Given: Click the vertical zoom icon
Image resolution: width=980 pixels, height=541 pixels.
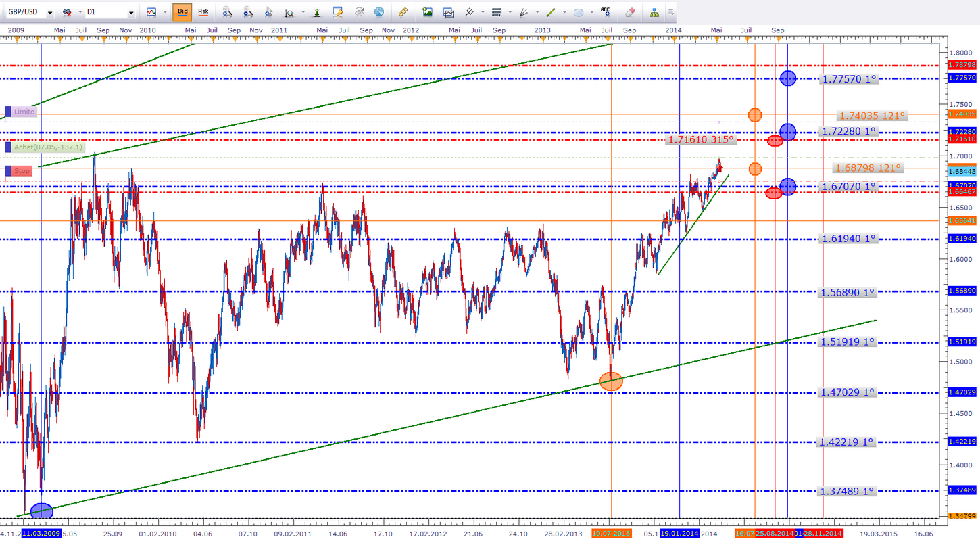Looking at the screenshot, I should point(289,12).
